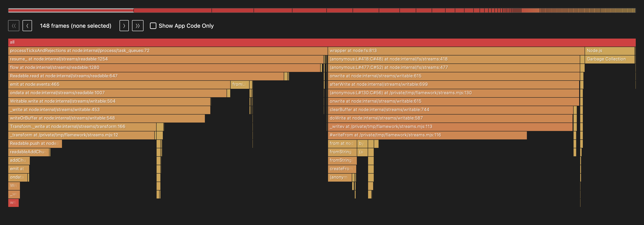Select the 'all' root frame bar
This screenshot has width=644, height=225.
coord(322,42)
